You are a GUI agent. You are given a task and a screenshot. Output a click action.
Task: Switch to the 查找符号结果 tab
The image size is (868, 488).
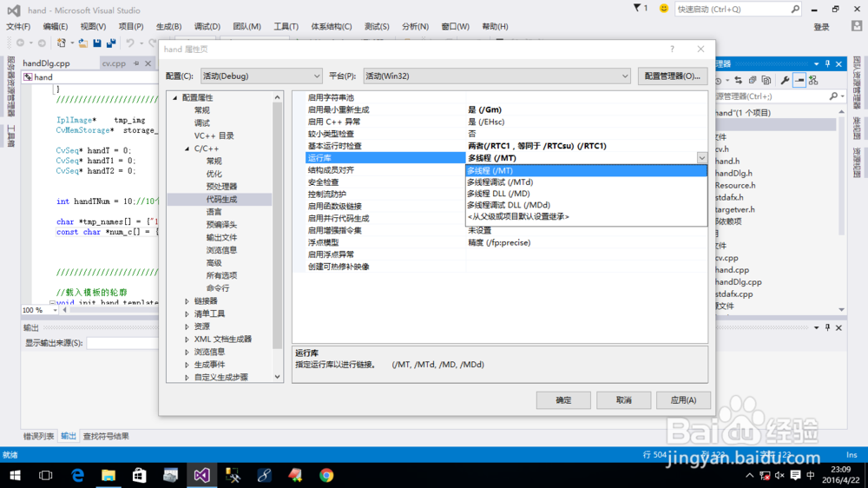tap(106, 437)
